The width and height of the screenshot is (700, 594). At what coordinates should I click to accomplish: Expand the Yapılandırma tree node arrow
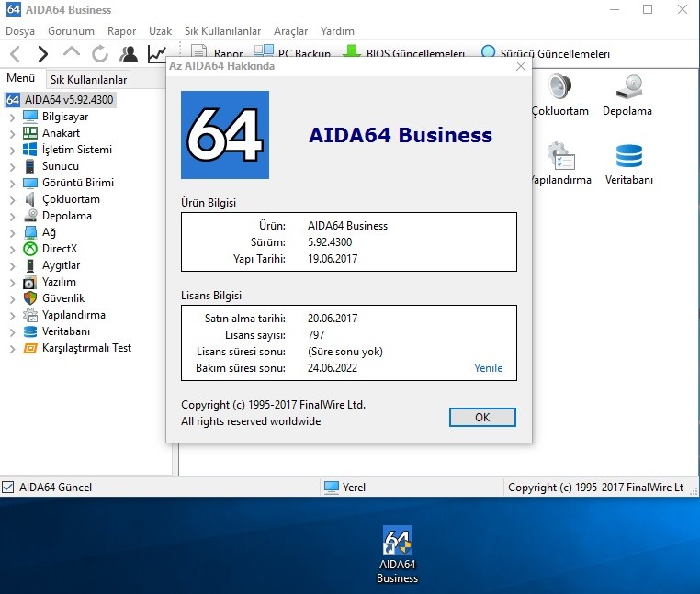pos(13,316)
